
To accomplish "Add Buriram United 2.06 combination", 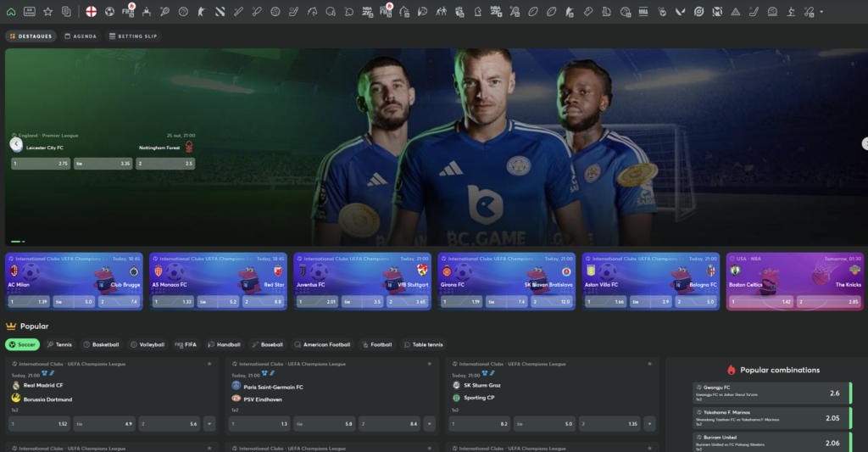I will (x=771, y=442).
